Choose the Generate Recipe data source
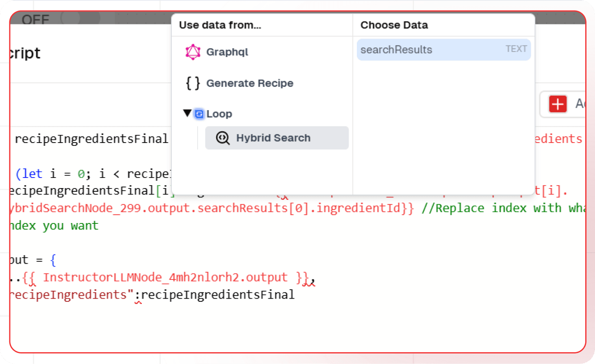The height and width of the screenshot is (364, 595). click(250, 83)
